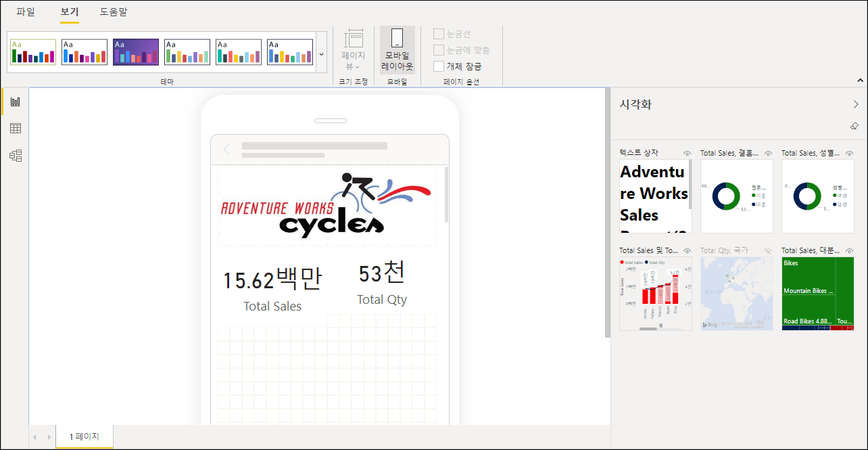
Task: Open the 도움말 help tab
Action: point(113,12)
